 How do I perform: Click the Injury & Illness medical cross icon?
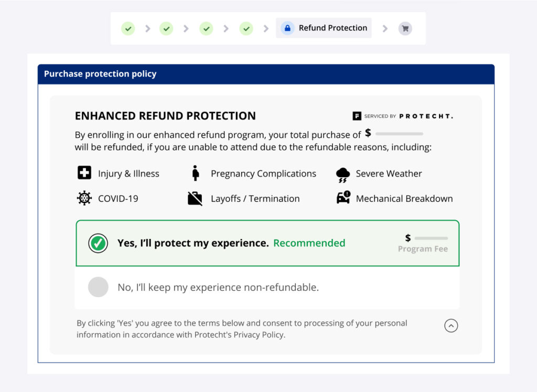coord(84,173)
